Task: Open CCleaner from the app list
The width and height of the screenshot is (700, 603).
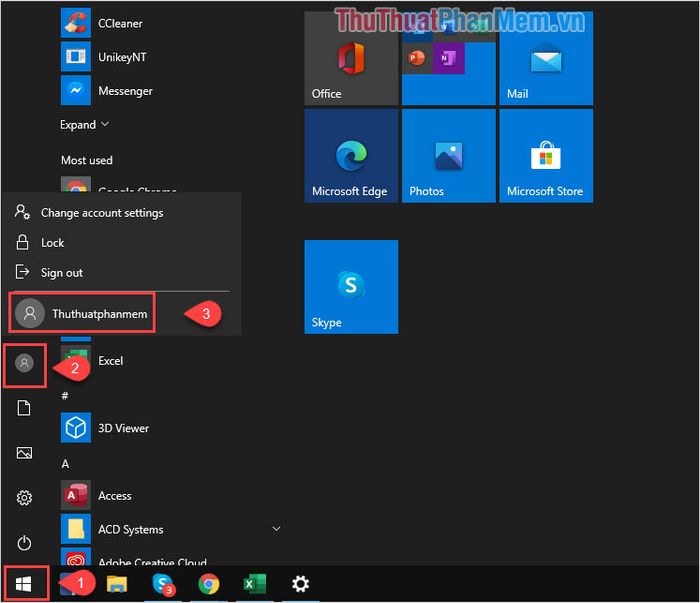Action: (x=103, y=23)
